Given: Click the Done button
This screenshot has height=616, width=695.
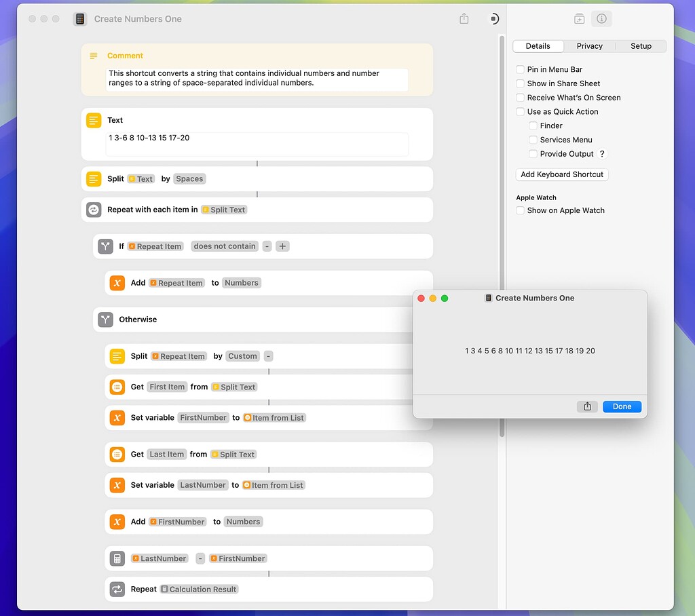Looking at the screenshot, I should (622, 406).
